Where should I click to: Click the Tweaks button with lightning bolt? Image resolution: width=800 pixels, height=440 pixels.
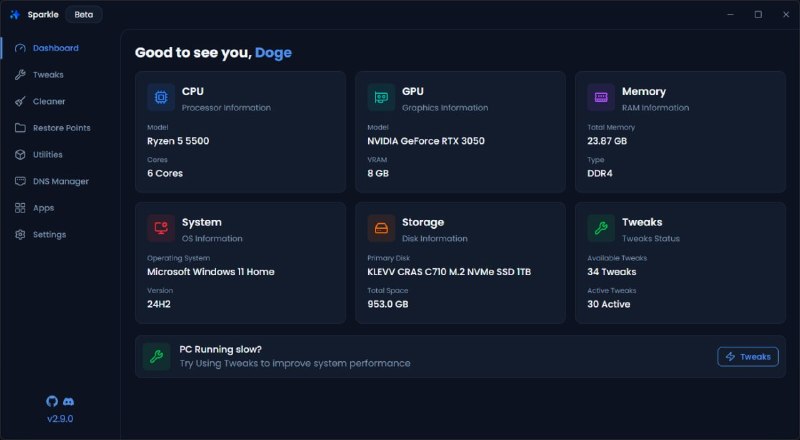pyautogui.click(x=748, y=357)
